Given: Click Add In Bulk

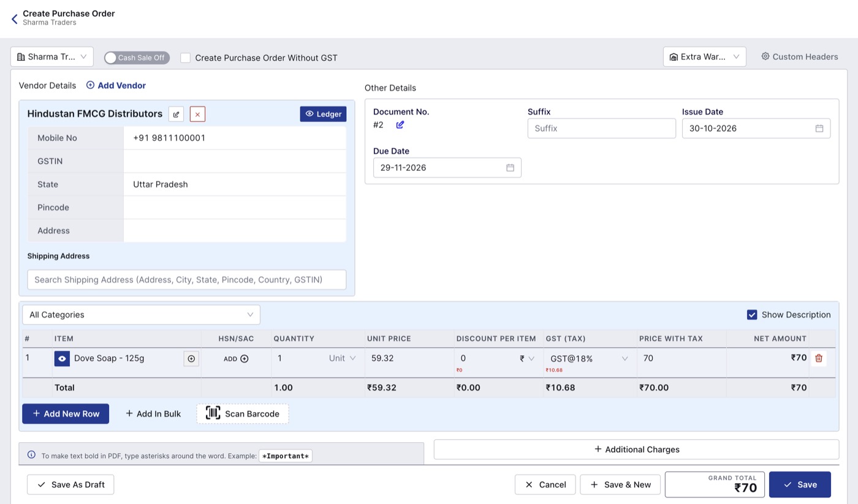Looking at the screenshot, I should pos(153,414).
